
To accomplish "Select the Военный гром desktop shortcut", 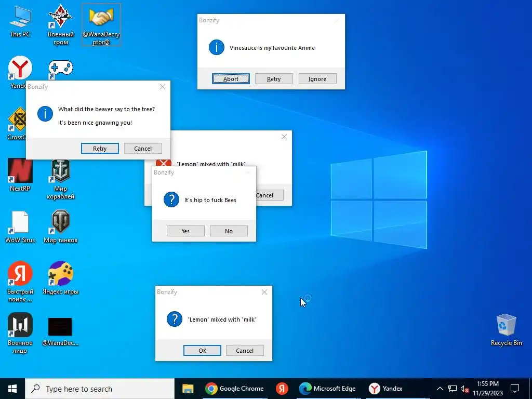I will click(60, 25).
